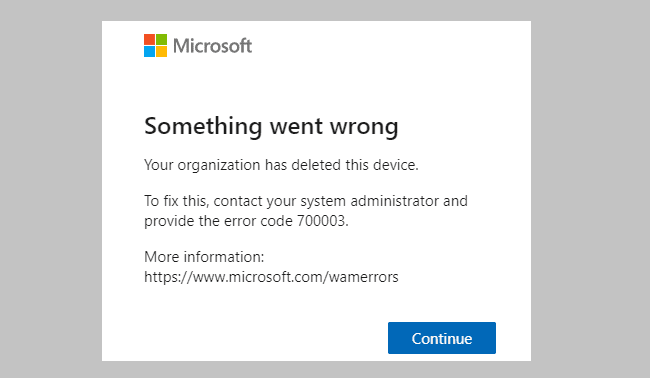Click the 'Something went wrong' heading
Image resolution: width=650 pixels, height=378 pixels.
point(271,126)
